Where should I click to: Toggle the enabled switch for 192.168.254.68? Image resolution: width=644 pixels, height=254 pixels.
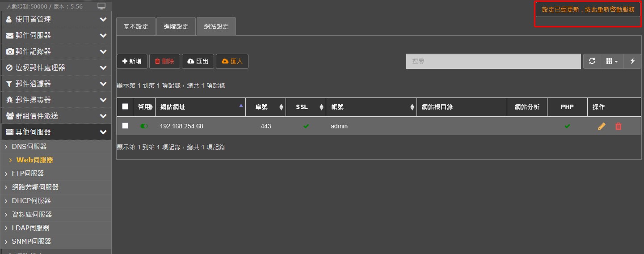point(144,127)
